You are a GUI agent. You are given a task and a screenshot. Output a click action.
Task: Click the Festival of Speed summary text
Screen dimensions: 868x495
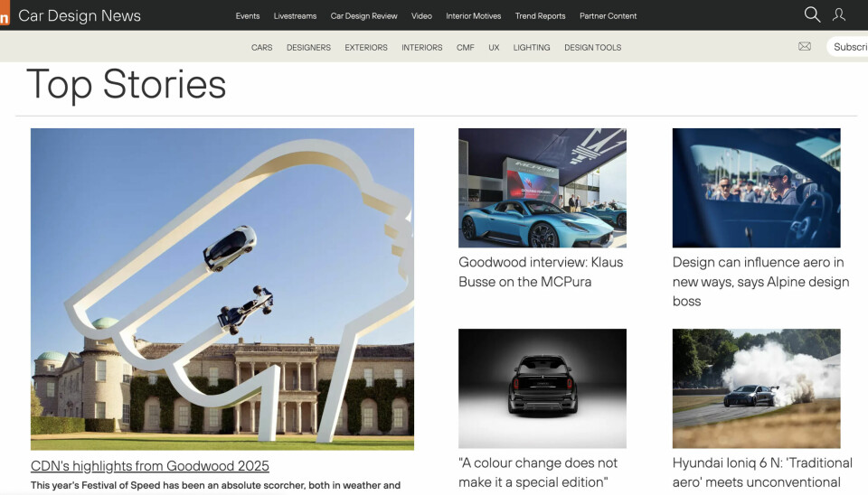coord(215,485)
